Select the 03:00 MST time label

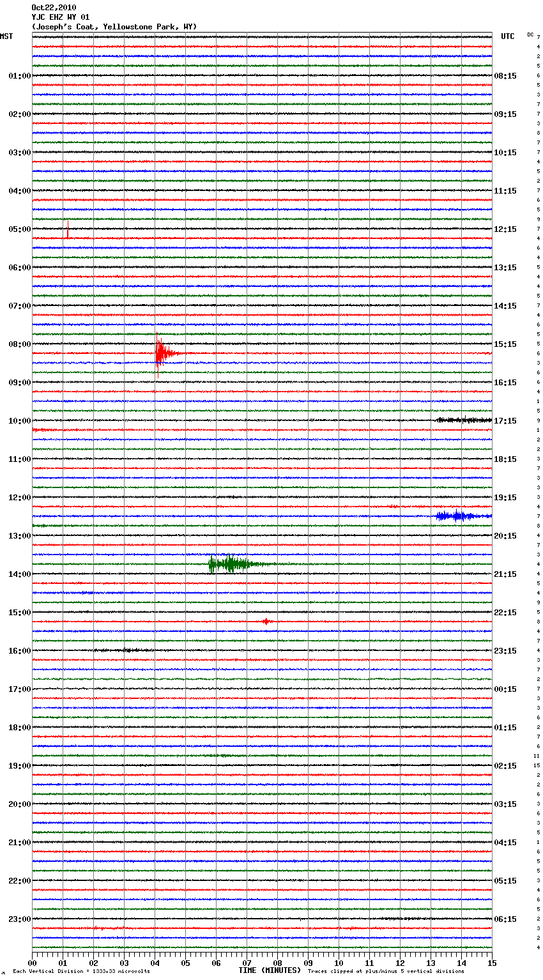tap(19, 153)
